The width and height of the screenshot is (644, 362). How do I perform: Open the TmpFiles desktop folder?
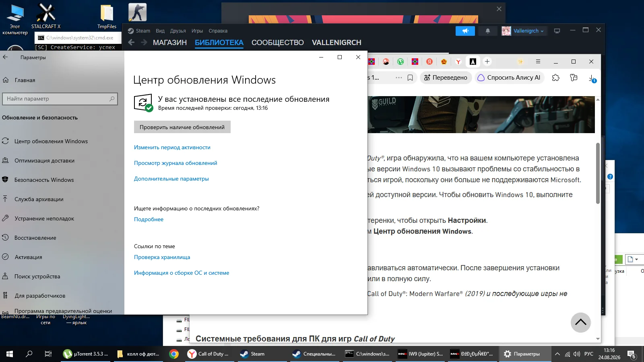pyautogui.click(x=107, y=16)
